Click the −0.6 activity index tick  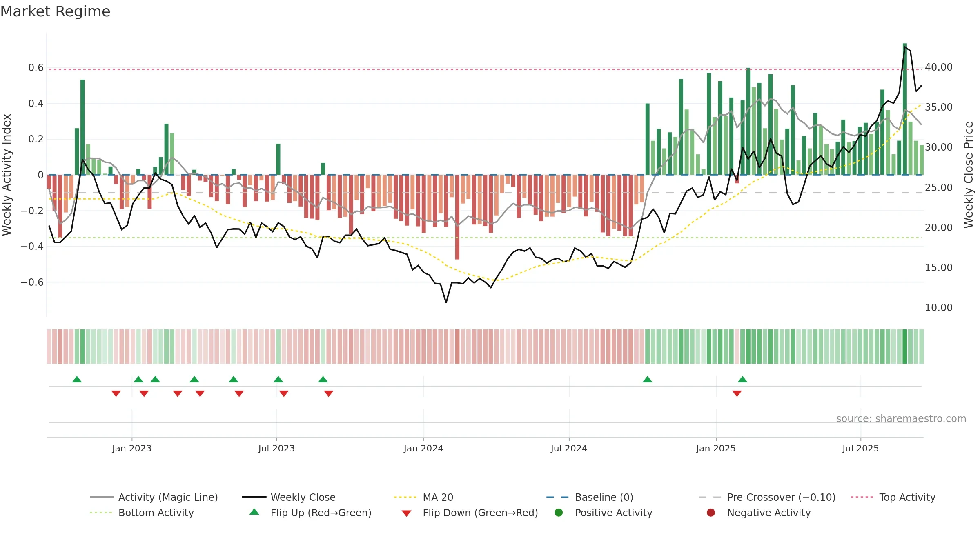coord(32,282)
